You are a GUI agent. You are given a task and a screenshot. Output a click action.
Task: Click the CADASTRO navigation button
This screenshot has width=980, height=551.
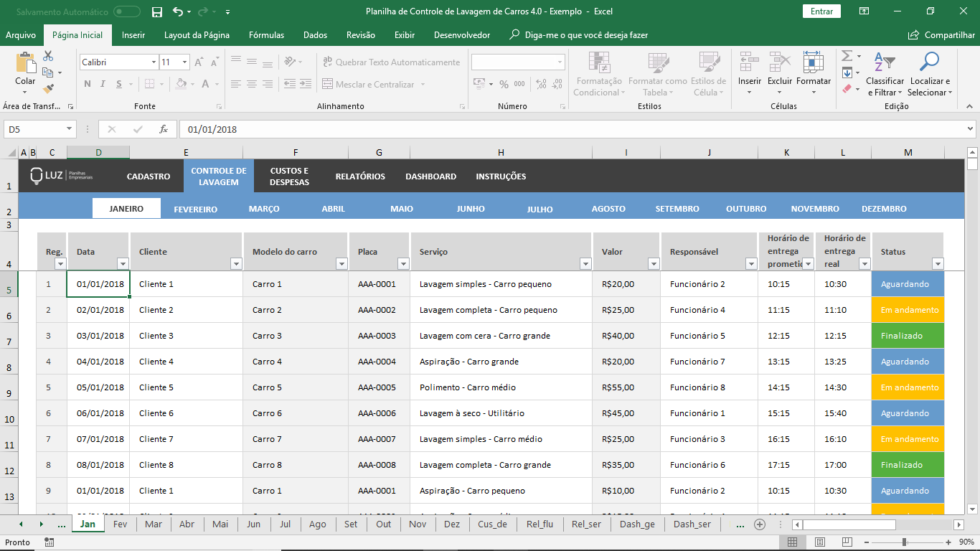point(149,176)
